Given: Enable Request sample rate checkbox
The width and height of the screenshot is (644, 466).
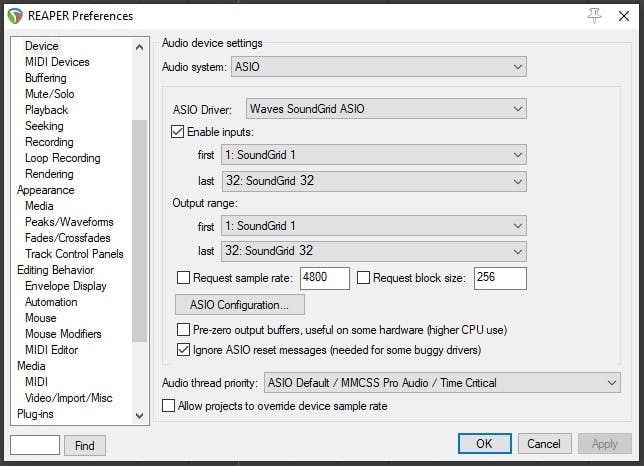Looking at the screenshot, I should (183, 278).
